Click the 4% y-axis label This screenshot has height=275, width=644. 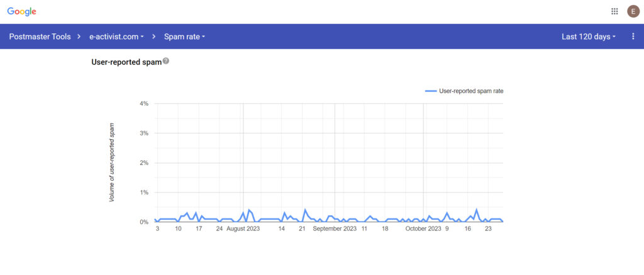pyautogui.click(x=143, y=103)
